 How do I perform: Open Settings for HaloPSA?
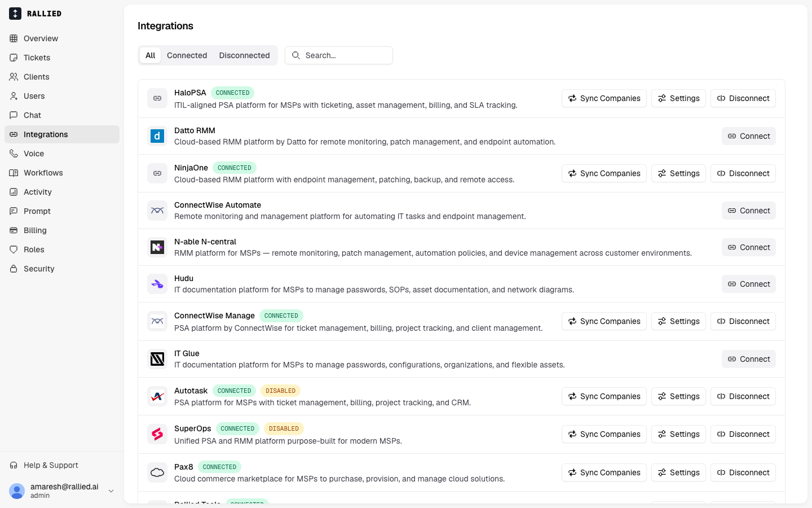click(678, 98)
